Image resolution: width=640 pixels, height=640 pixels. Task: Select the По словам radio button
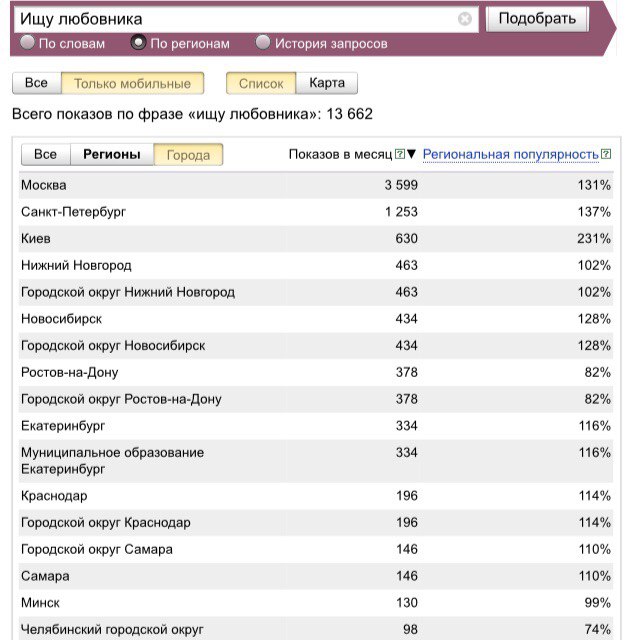click(28, 43)
